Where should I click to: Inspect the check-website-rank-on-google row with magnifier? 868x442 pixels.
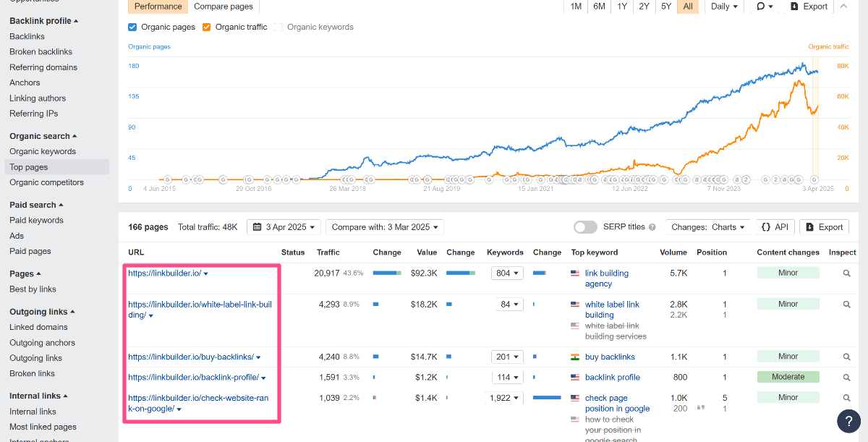coord(846,398)
